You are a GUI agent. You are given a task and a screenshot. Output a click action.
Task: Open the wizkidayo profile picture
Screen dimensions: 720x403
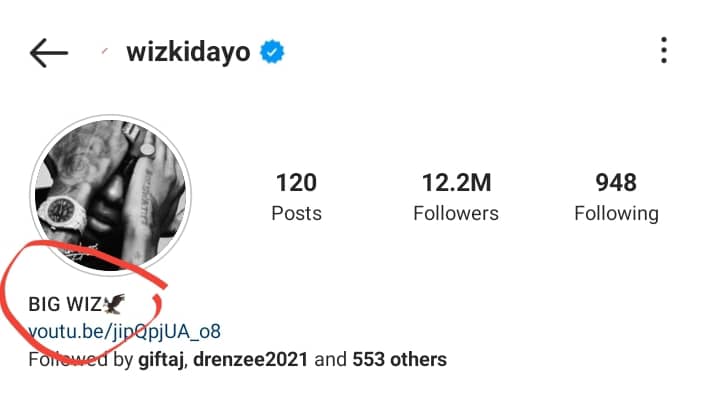(x=111, y=195)
